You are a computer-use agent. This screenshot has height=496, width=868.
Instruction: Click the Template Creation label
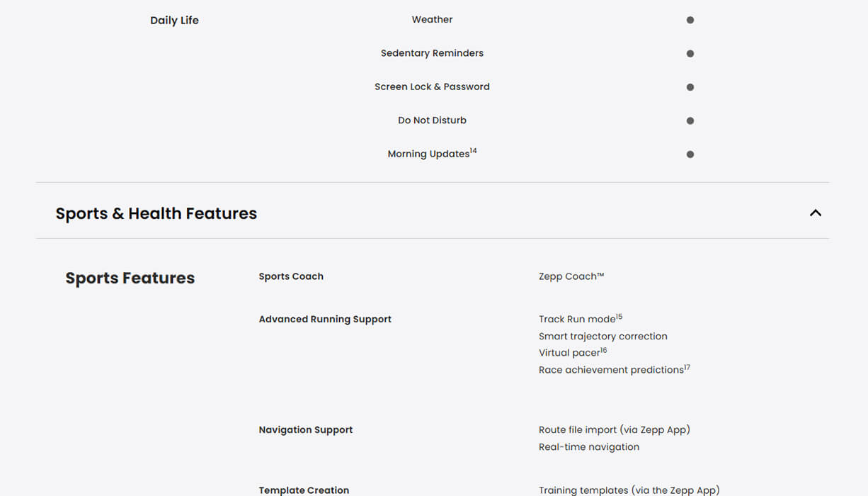(x=304, y=490)
